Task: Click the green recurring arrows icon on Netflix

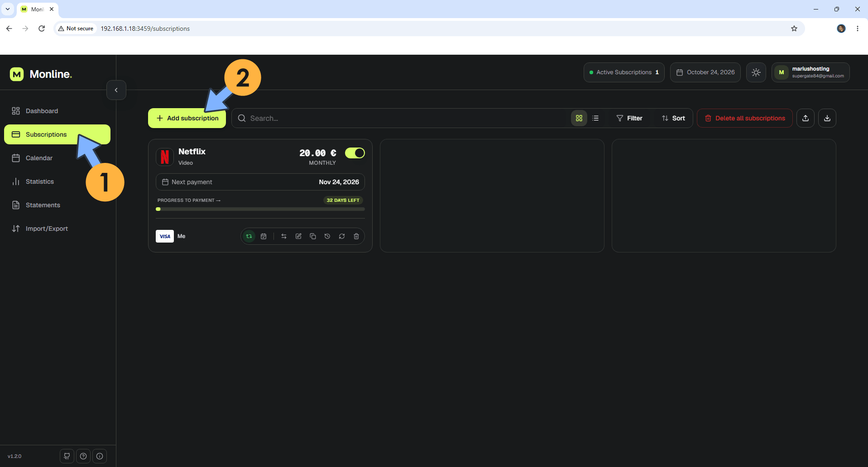Action: [x=249, y=236]
